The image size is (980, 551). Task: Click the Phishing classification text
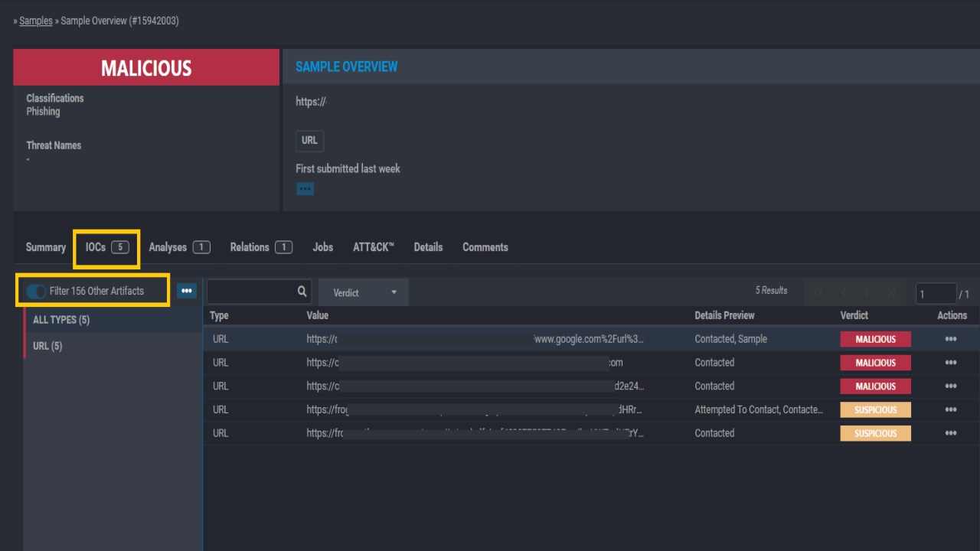pos(43,112)
